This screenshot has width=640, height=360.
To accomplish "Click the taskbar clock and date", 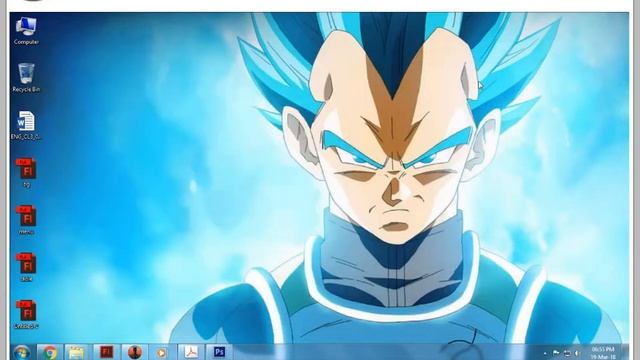I will tap(603, 353).
